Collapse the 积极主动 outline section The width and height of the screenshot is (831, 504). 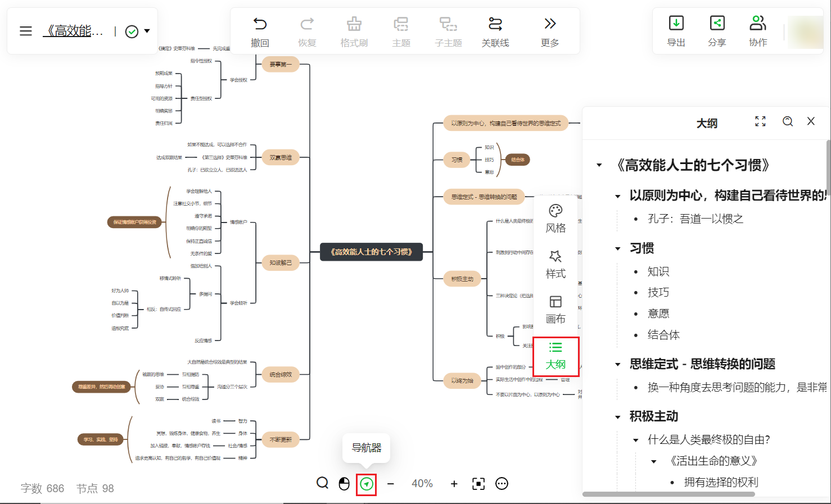618,417
